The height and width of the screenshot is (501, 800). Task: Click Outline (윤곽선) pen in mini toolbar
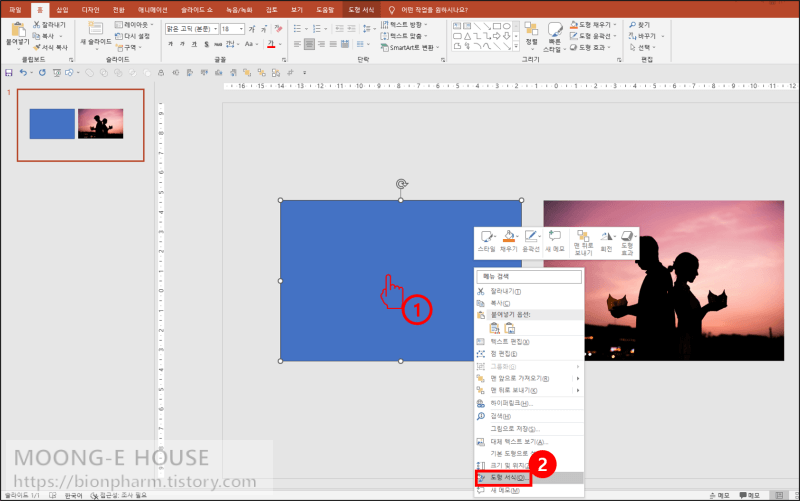tap(531, 241)
